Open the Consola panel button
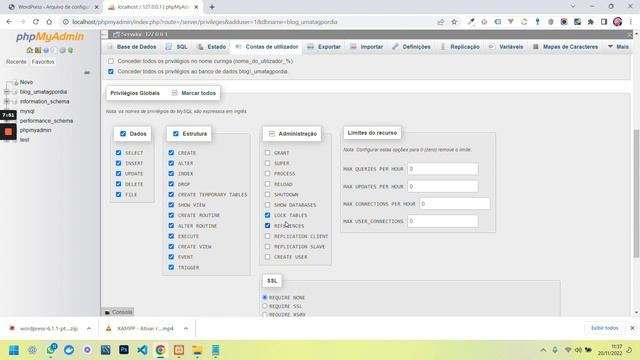The image size is (640, 360). coord(118,312)
